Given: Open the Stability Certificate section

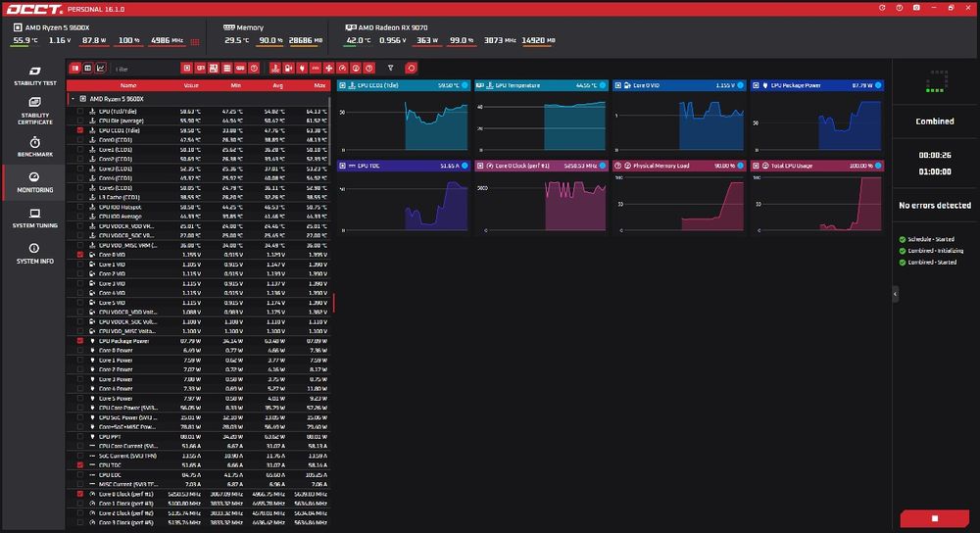Looking at the screenshot, I should [x=35, y=111].
